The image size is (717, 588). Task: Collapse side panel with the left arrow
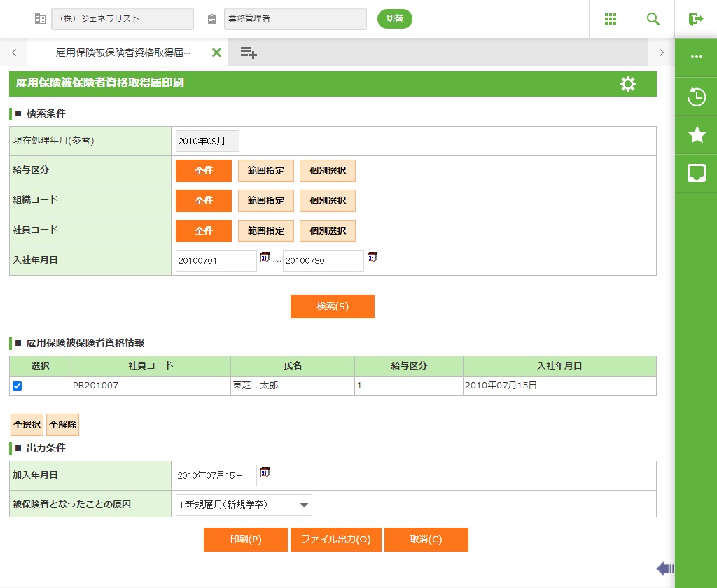pos(664,568)
